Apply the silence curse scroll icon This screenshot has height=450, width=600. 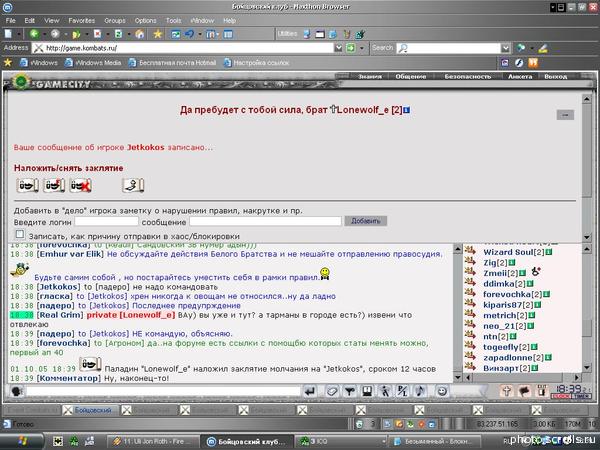click(27, 186)
